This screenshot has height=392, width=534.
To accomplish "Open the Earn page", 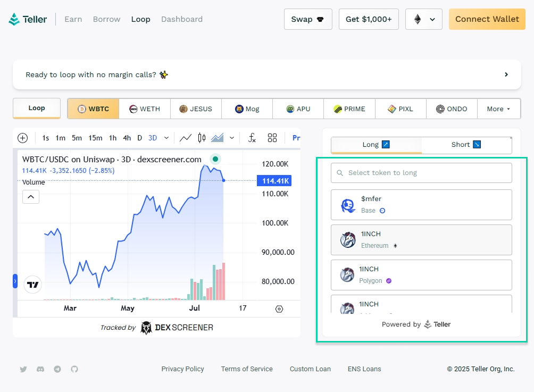I will point(73,19).
